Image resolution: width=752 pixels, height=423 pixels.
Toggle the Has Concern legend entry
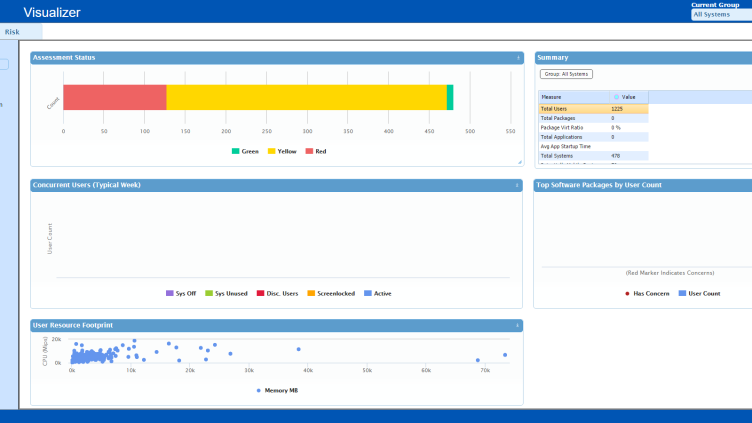[647, 294]
